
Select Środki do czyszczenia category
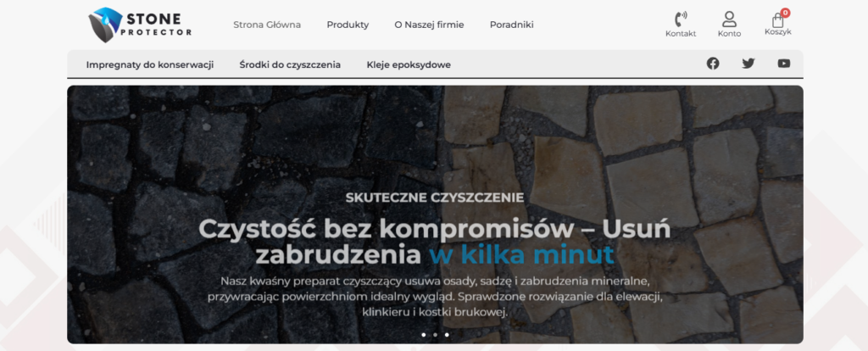[290, 64]
